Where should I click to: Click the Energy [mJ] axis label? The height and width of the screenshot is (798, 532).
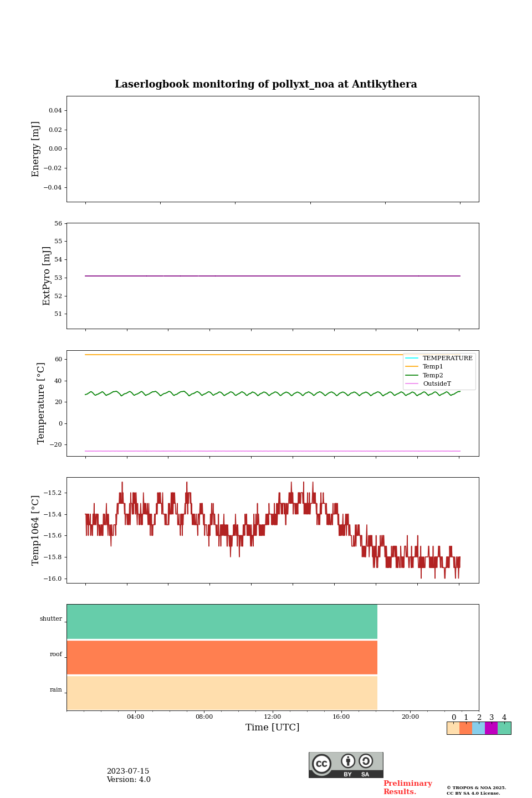coord(36,149)
